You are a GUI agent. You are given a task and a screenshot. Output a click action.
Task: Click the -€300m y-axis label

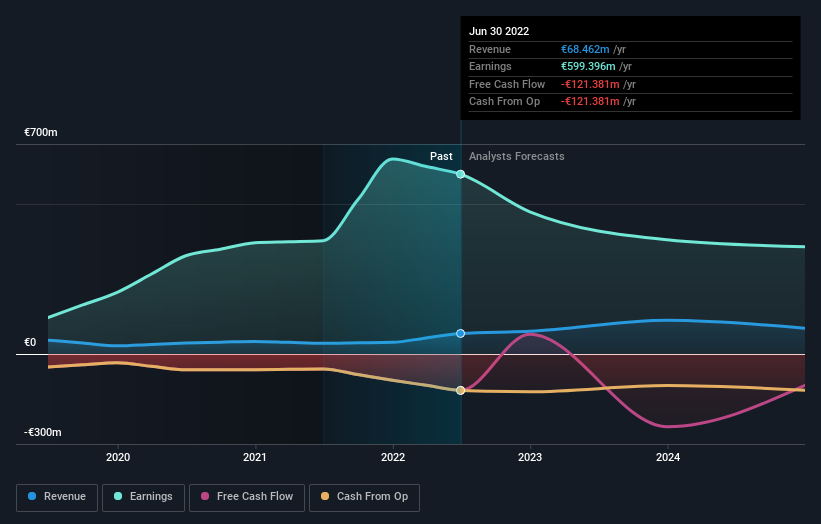42,432
